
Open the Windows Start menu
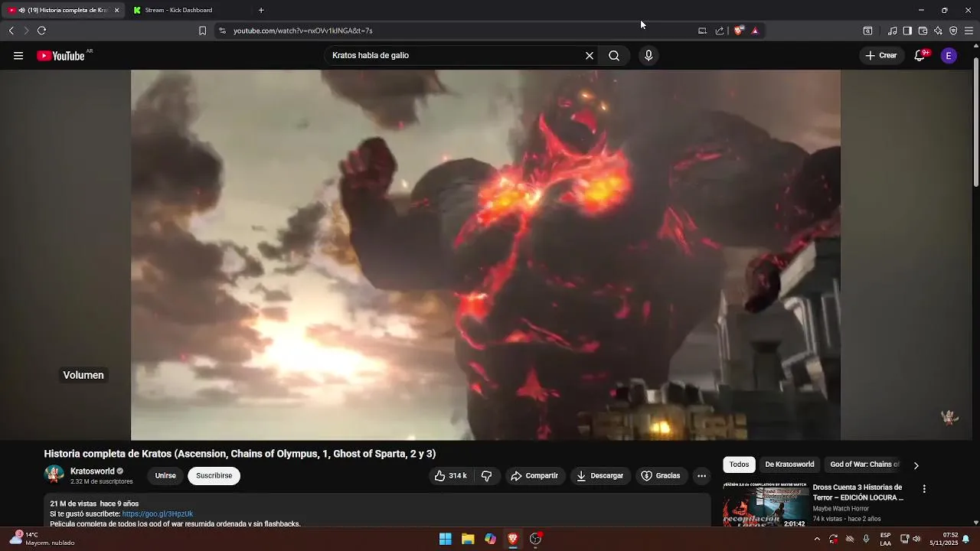click(445, 539)
